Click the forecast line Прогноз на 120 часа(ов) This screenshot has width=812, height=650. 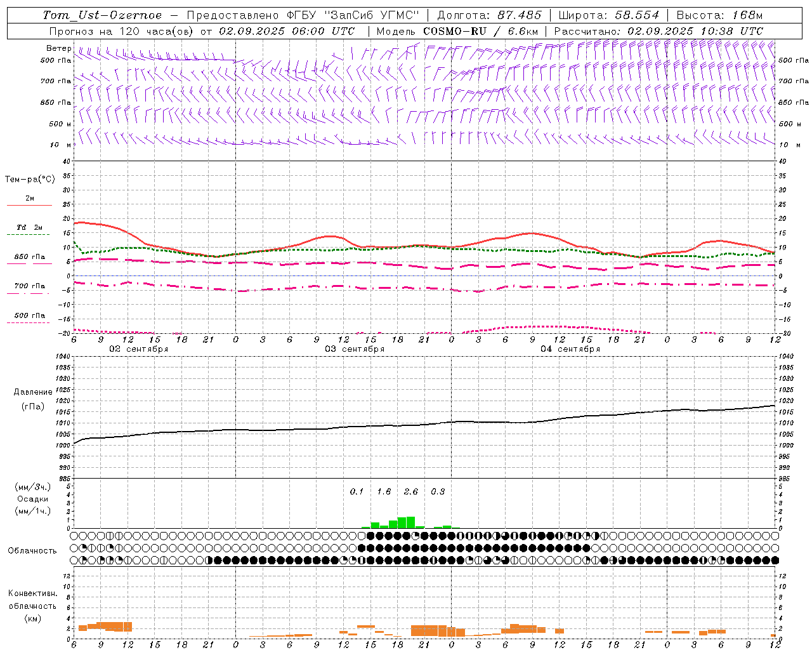tap(122, 31)
